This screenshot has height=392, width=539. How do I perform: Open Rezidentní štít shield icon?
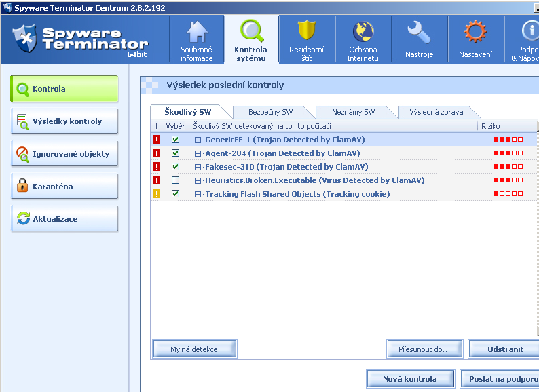(x=307, y=31)
